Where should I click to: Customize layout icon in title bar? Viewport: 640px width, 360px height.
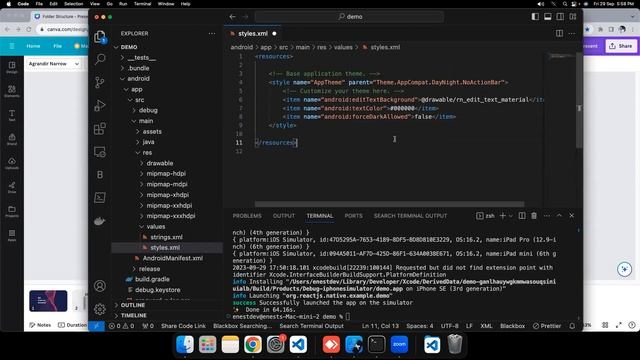(x=573, y=17)
